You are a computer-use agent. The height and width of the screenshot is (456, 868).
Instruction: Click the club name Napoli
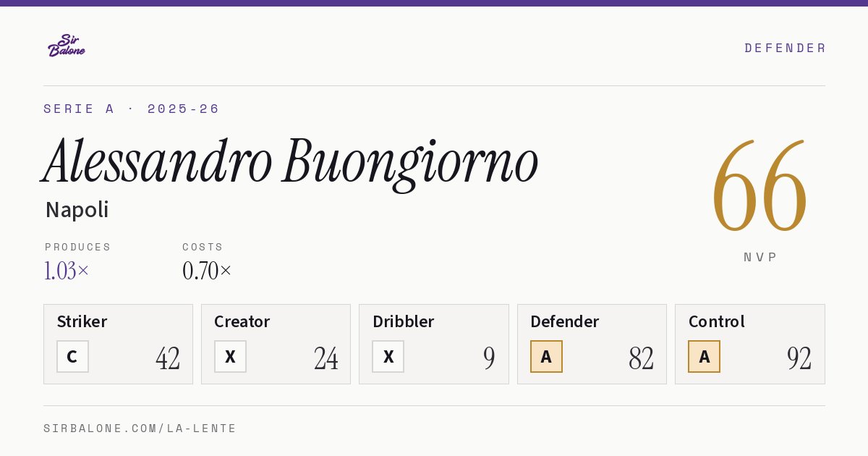point(77,210)
